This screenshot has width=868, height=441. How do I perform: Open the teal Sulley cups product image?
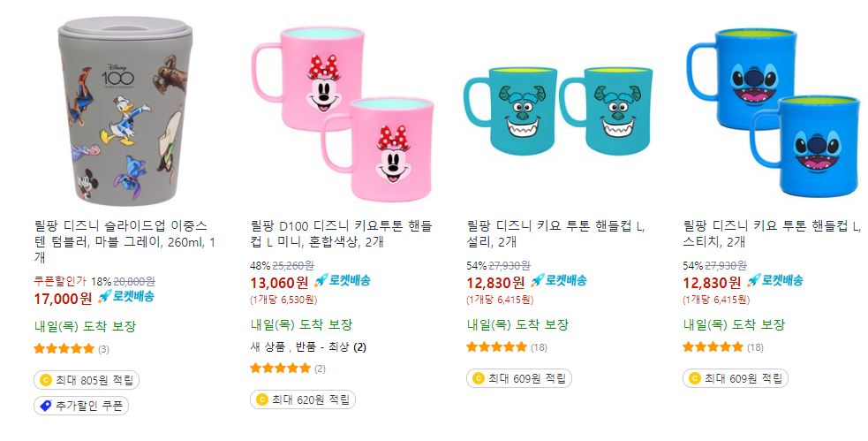point(558,112)
